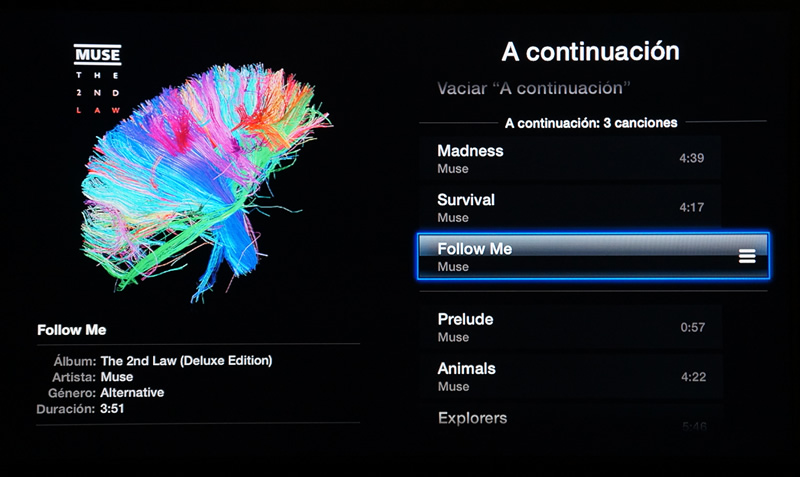Choose Survival in the queue
Viewport: 800px width, 477px height.
pyautogui.click(x=570, y=207)
